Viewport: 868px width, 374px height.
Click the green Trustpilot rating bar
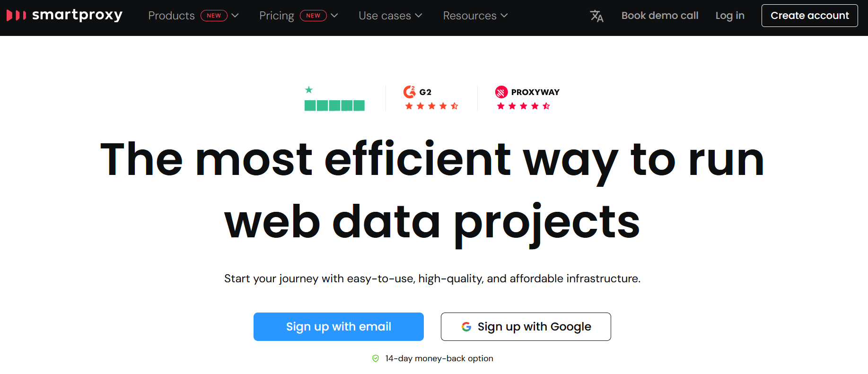coord(334,105)
